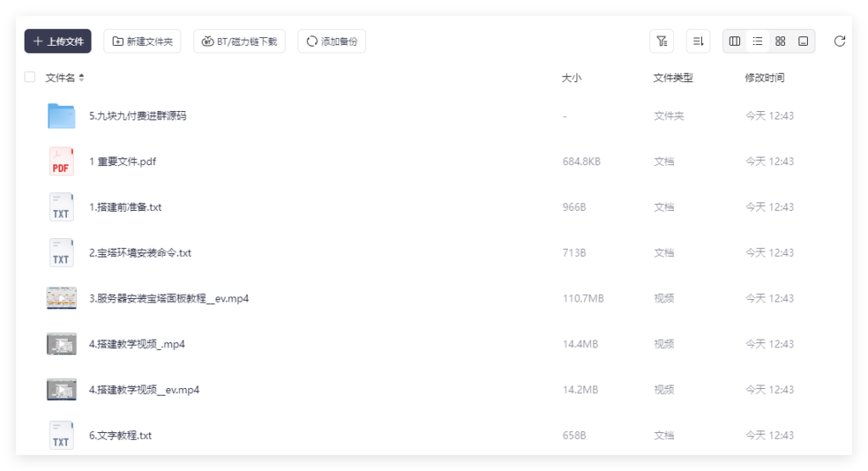Click TXT icon of 6.文字教程.txt

[x=61, y=435]
